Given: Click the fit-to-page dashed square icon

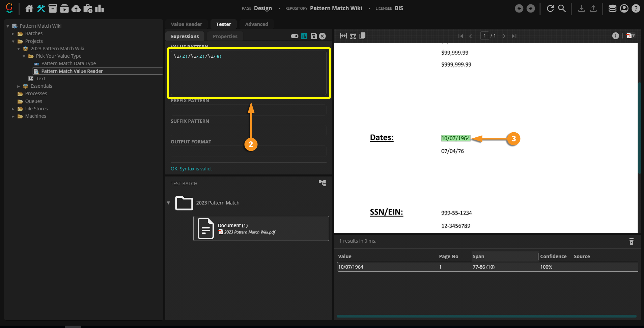Looking at the screenshot, I should (x=353, y=36).
